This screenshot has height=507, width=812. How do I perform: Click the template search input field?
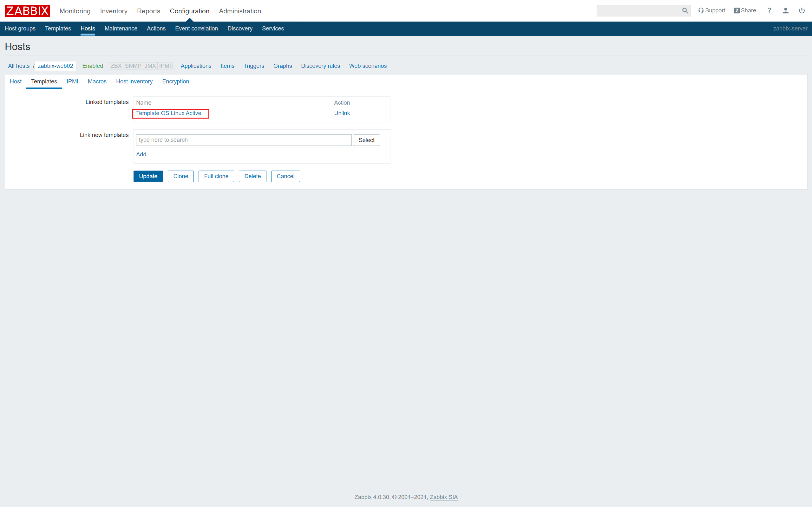pyautogui.click(x=244, y=140)
